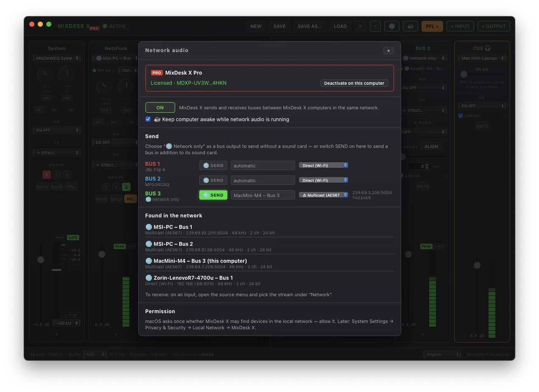
Task: Toggle LC low-cut on System strip
Action: point(39,110)
